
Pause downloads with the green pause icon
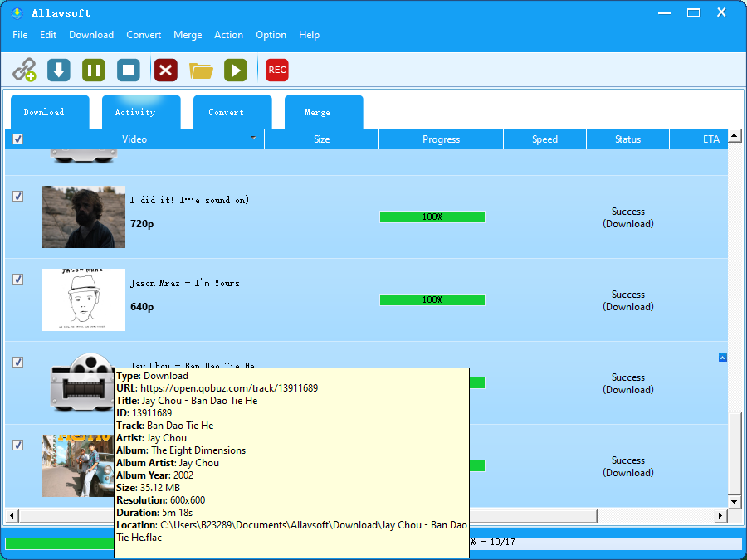(94, 70)
